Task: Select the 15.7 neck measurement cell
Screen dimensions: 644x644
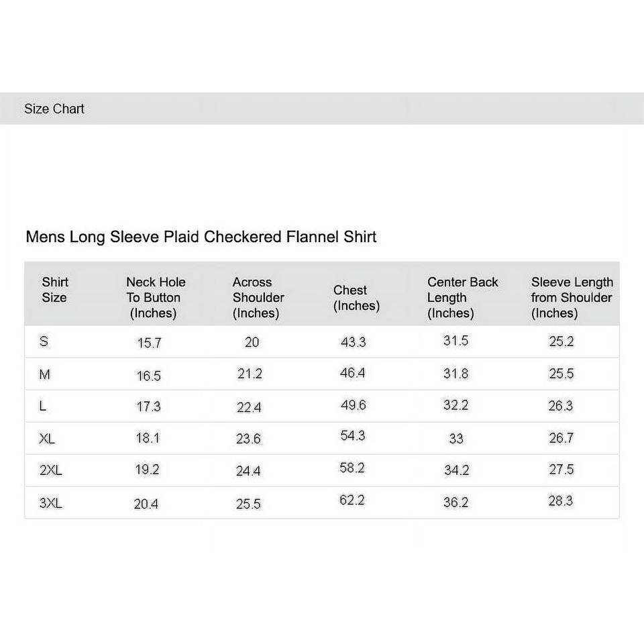Action: click(149, 343)
